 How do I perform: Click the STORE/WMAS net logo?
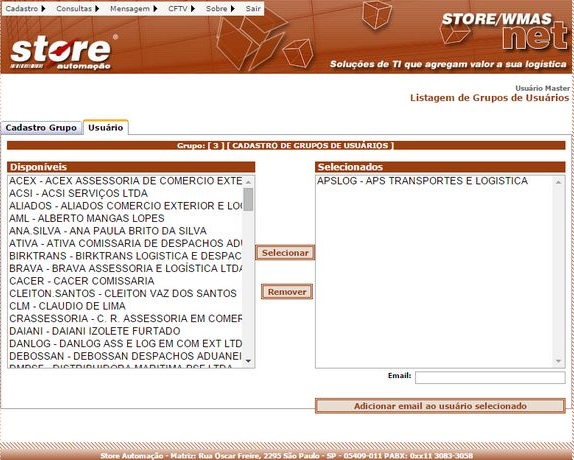coord(505,32)
